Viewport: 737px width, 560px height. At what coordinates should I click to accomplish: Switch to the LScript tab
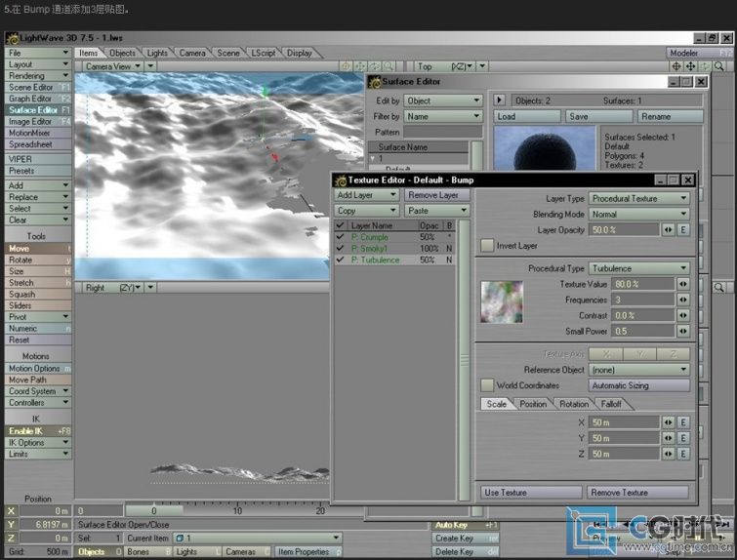coord(264,53)
